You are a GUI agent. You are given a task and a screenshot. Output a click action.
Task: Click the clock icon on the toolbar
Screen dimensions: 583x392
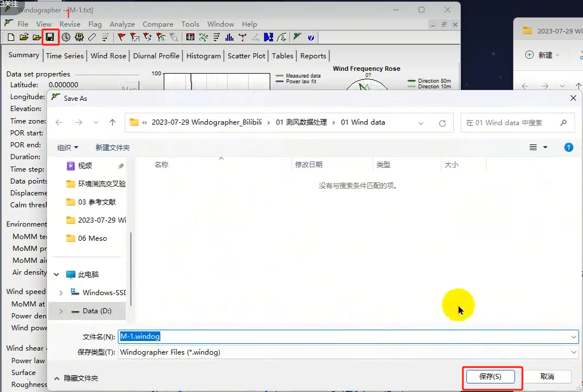66,37
